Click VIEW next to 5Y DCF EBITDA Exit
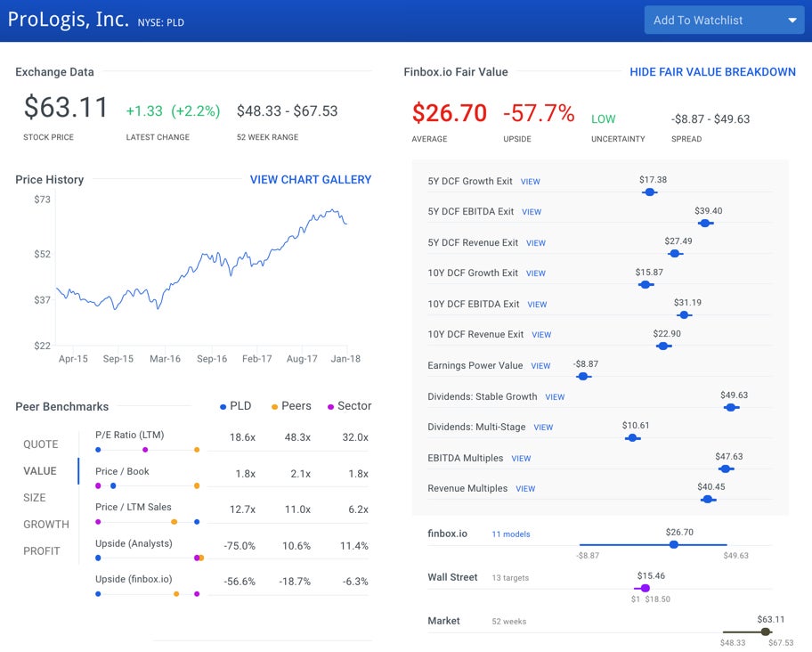812x652 pixels. pyautogui.click(x=532, y=212)
